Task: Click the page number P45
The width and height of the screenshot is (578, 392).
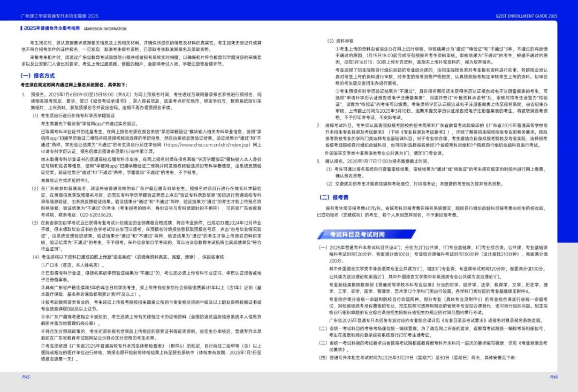Action: 26,377
